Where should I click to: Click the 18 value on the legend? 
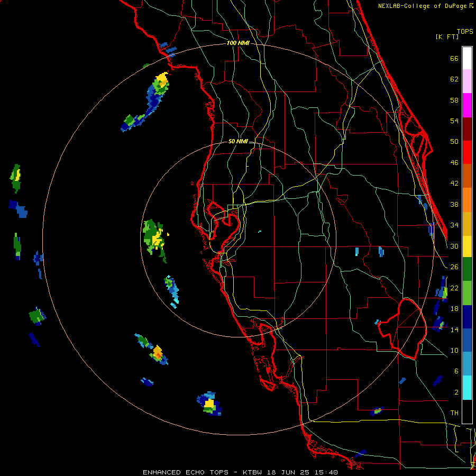tap(454, 309)
